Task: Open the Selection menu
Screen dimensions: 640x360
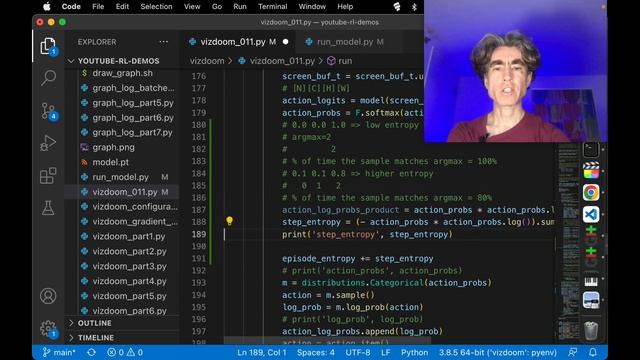Action: [x=156, y=7]
